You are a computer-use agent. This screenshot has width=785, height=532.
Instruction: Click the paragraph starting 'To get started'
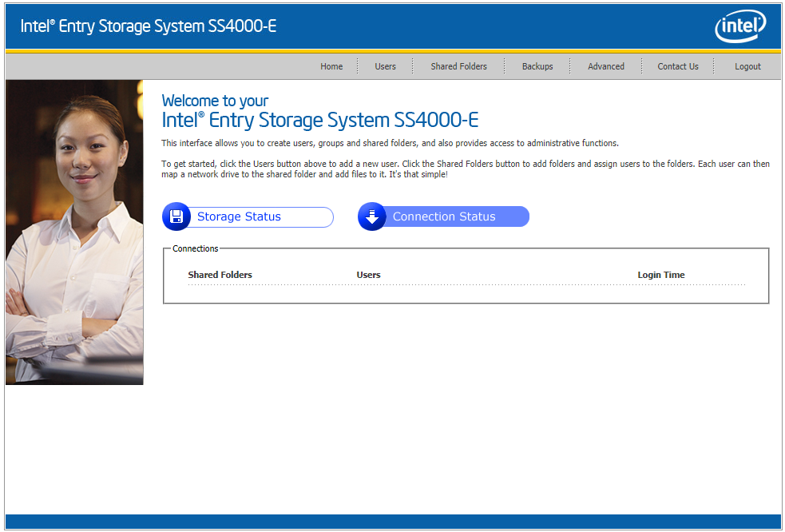point(465,169)
